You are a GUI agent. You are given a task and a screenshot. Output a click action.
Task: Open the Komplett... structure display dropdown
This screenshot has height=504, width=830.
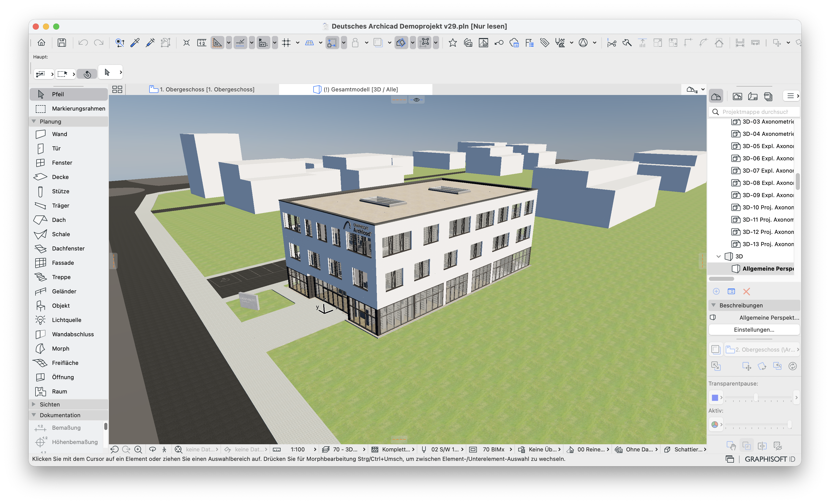[x=393, y=449]
